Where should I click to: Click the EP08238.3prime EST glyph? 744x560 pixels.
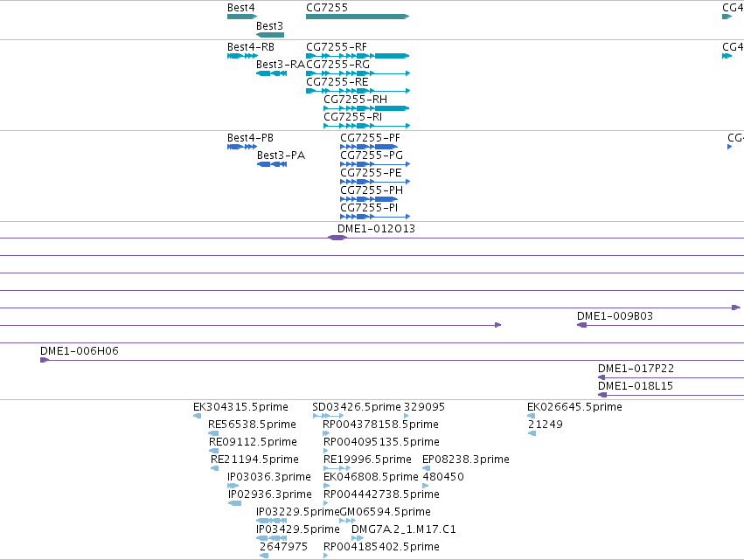[x=426, y=468]
